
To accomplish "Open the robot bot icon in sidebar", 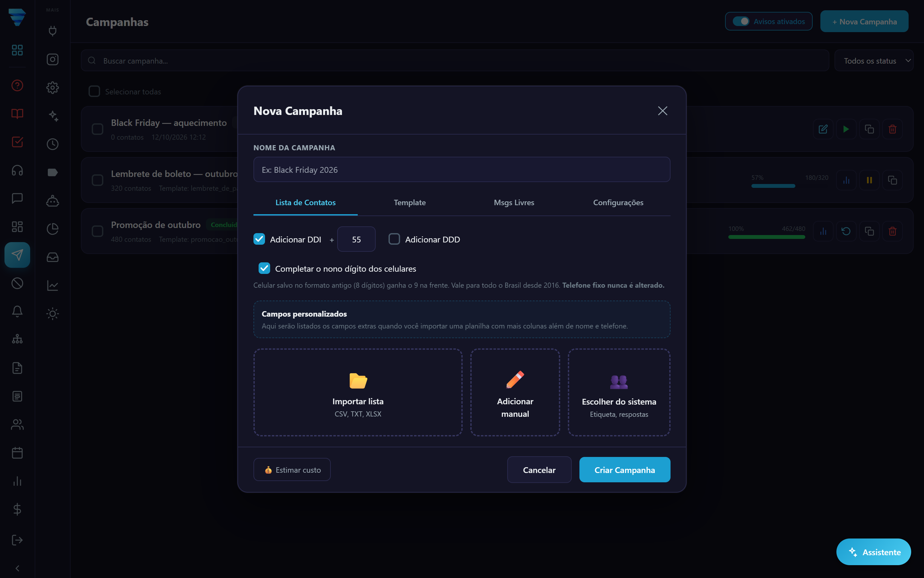I will click(52, 201).
